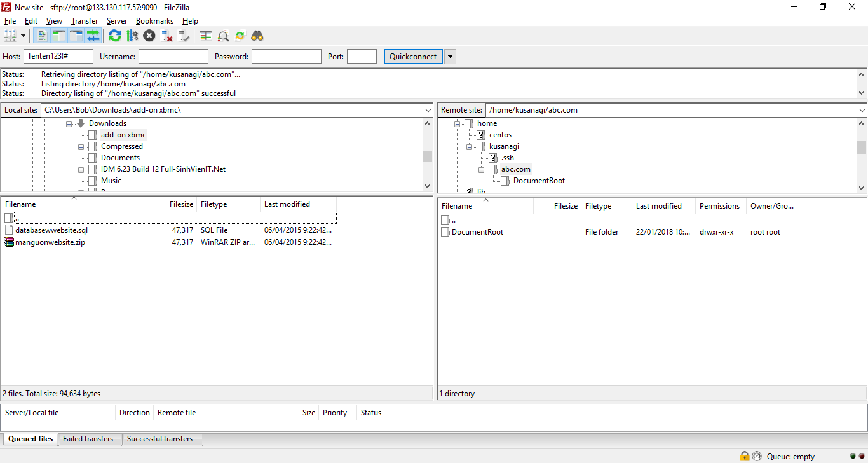Image resolution: width=868 pixels, height=463 pixels.
Task: Collapse the remote kusanagi tree node
Action: [x=469, y=146]
